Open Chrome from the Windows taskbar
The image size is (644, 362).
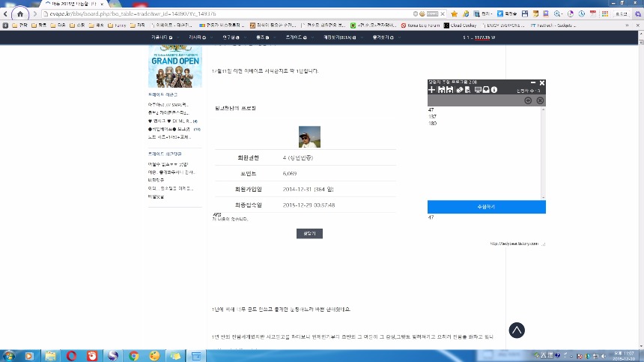134,355
